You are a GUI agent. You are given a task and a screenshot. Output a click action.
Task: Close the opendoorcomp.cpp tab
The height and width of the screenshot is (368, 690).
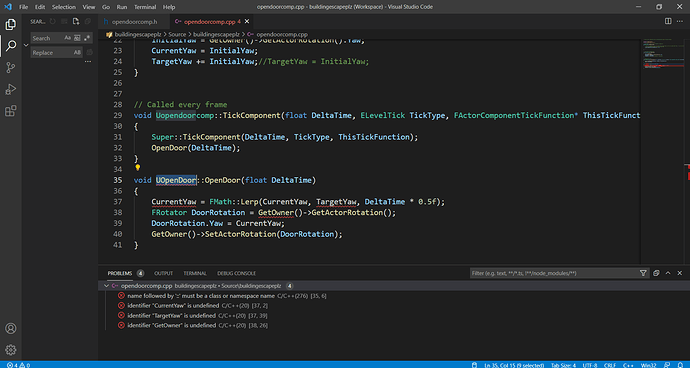point(247,22)
